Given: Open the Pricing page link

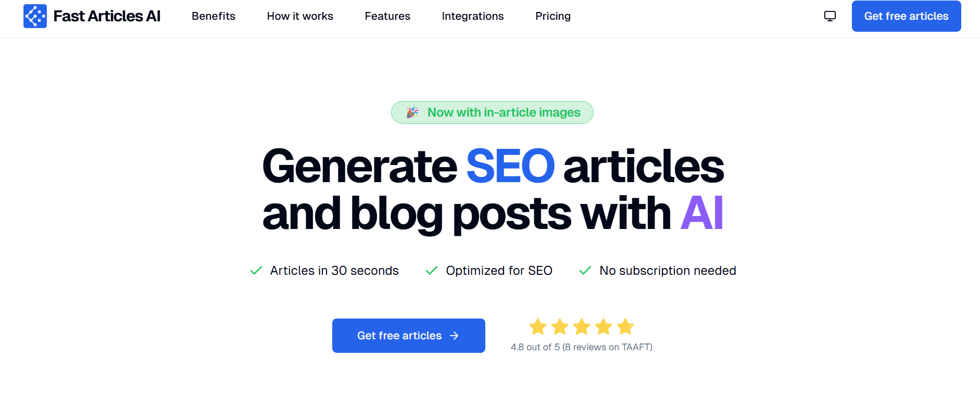Looking at the screenshot, I should pos(553,16).
